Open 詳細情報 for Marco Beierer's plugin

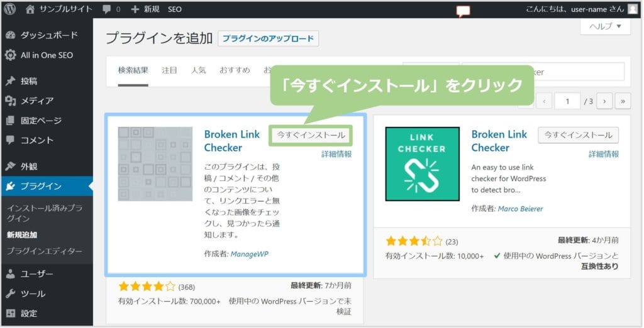pos(604,154)
